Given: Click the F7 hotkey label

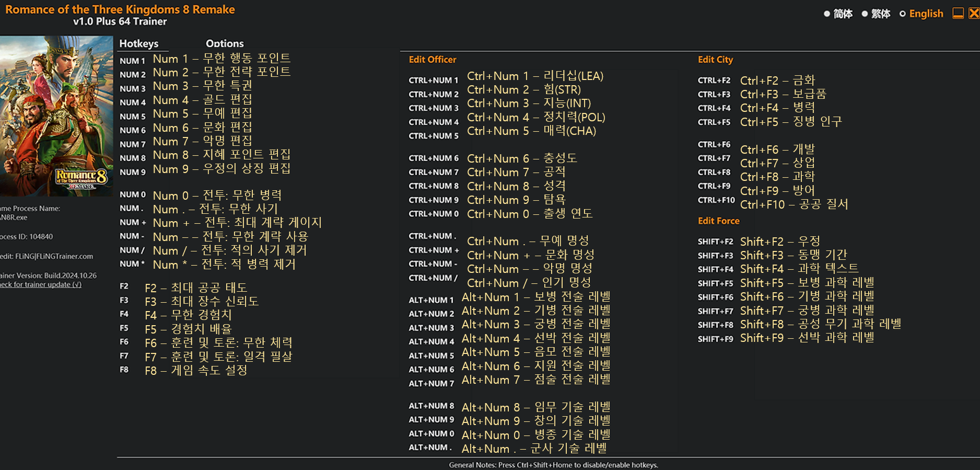Looking at the screenshot, I should [x=124, y=356].
